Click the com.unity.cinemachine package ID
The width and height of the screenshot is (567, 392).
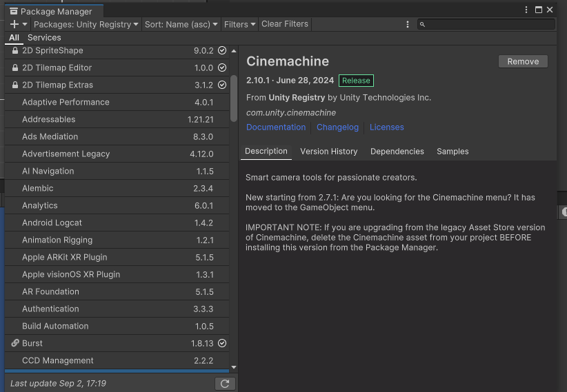tap(291, 113)
